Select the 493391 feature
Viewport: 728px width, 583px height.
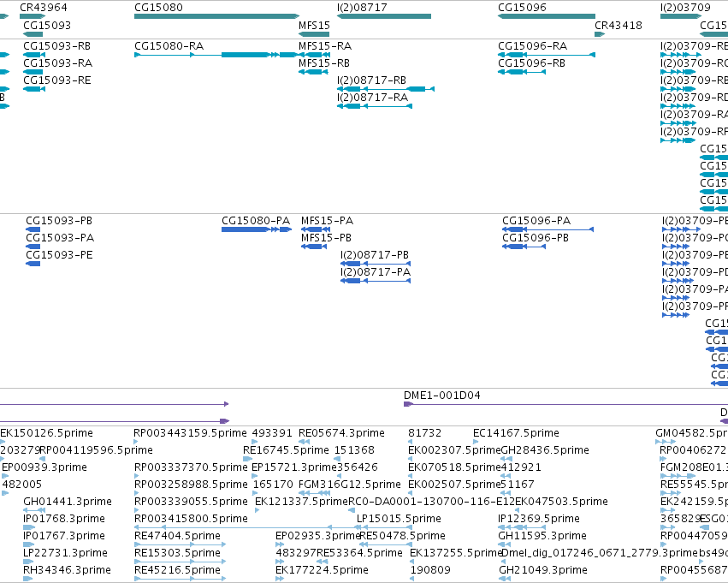point(254,442)
